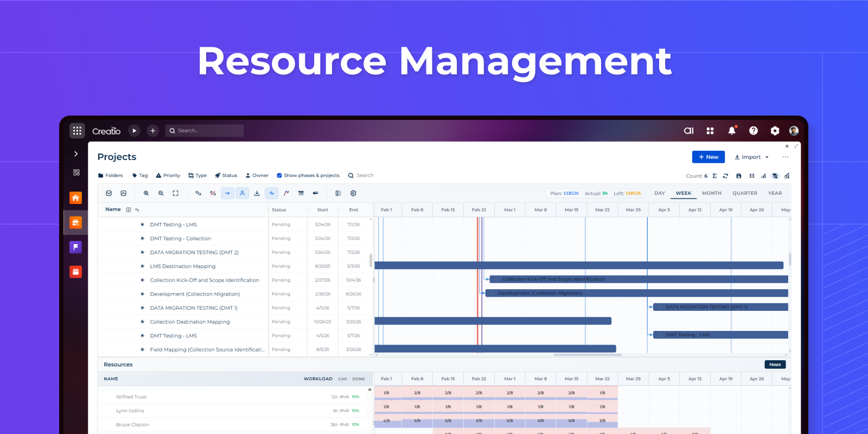Click the refresh icon beside Count

[725, 176]
